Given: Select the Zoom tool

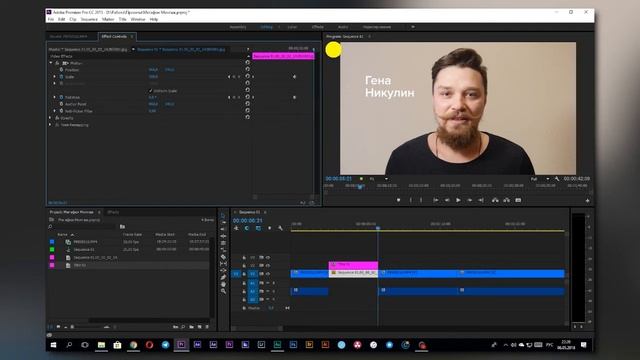Looking at the screenshot, I should coord(223,291).
